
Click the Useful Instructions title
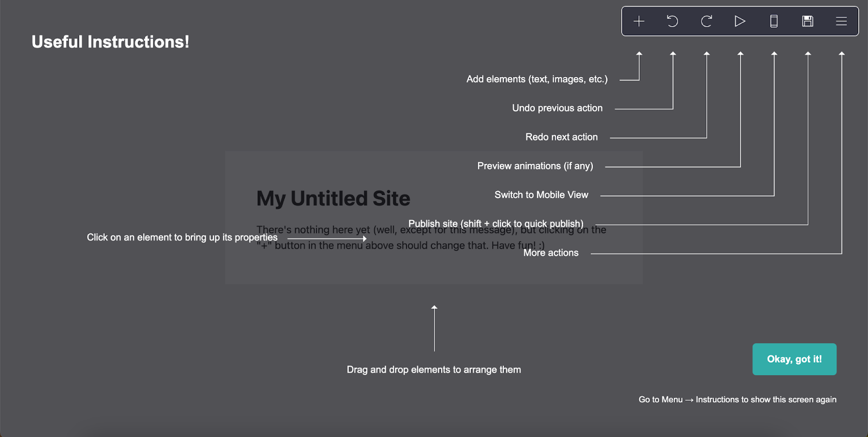pyautogui.click(x=111, y=41)
